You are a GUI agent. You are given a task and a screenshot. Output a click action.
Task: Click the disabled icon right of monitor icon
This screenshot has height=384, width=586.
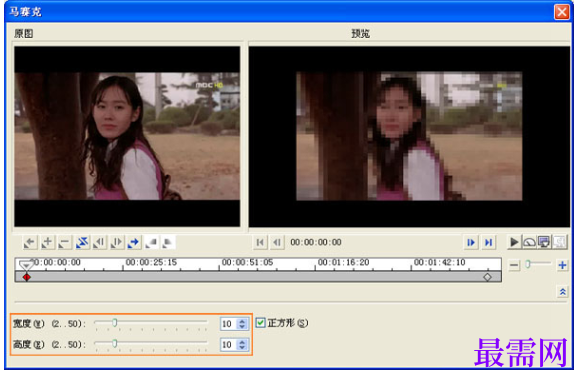click(559, 242)
